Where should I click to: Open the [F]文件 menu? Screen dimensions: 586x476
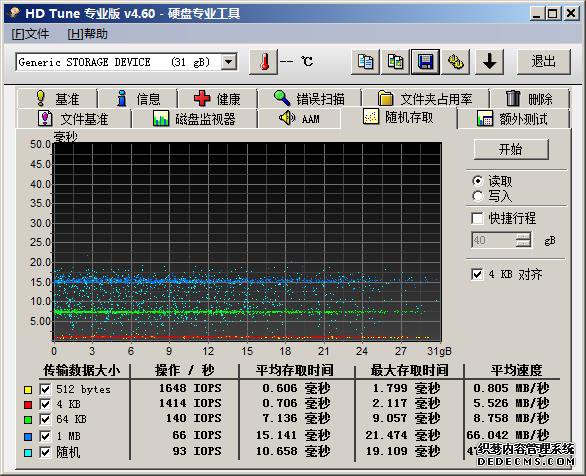(30, 34)
